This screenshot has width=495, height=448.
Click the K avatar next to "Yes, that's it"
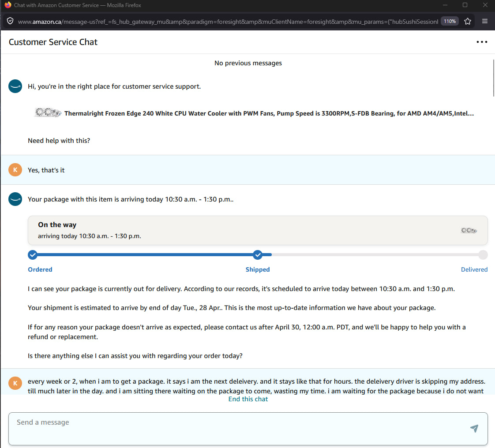pyautogui.click(x=15, y=170)
